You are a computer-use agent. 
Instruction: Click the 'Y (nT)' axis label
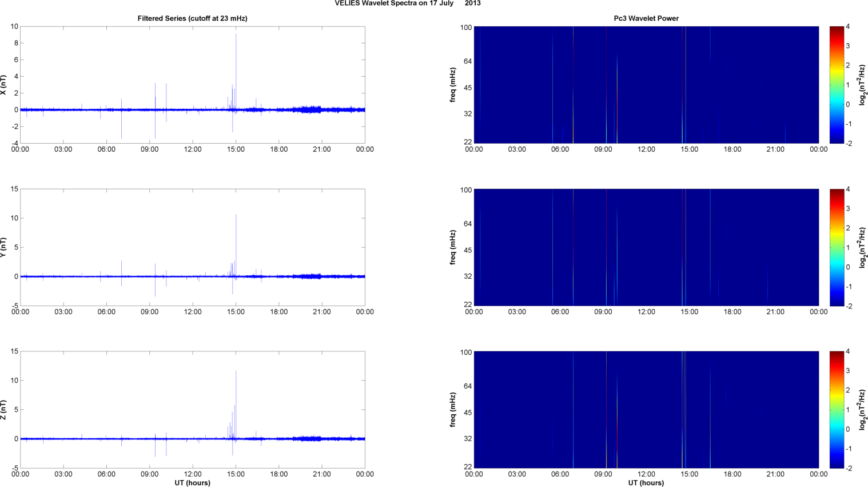tap(3, 247)
